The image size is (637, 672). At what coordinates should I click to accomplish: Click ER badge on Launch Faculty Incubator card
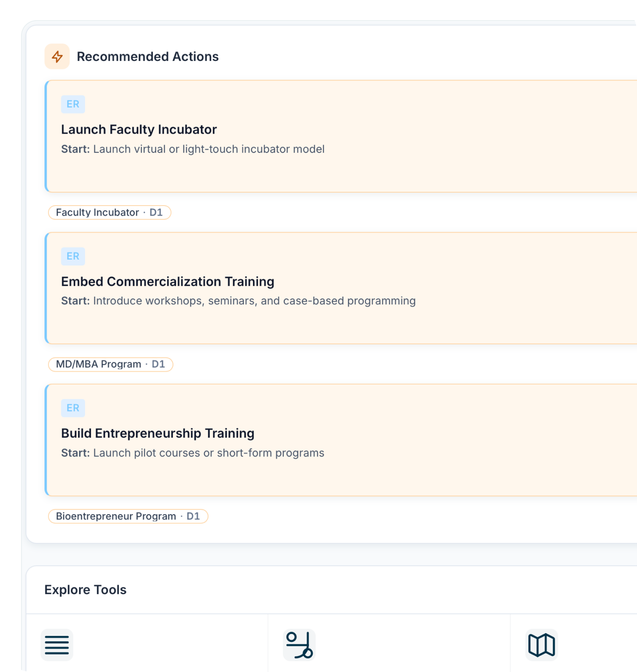(73, 104)
